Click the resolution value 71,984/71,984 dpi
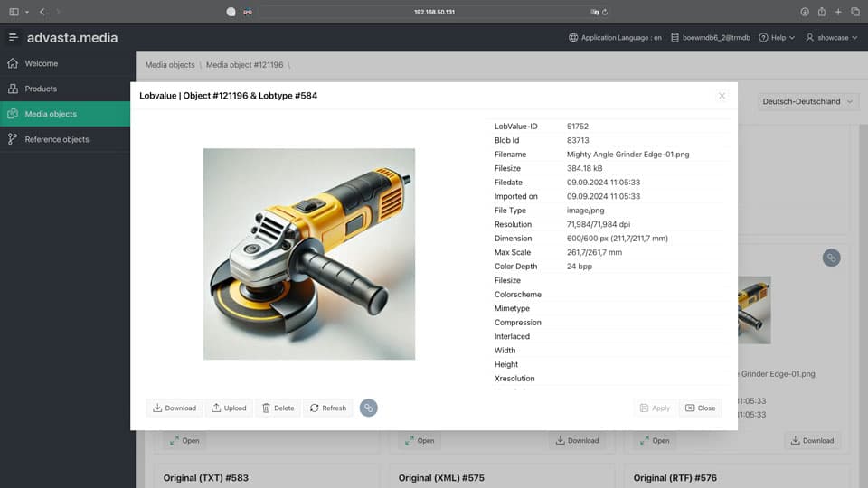This screenshot has height=488, width=868. (599, 224)
